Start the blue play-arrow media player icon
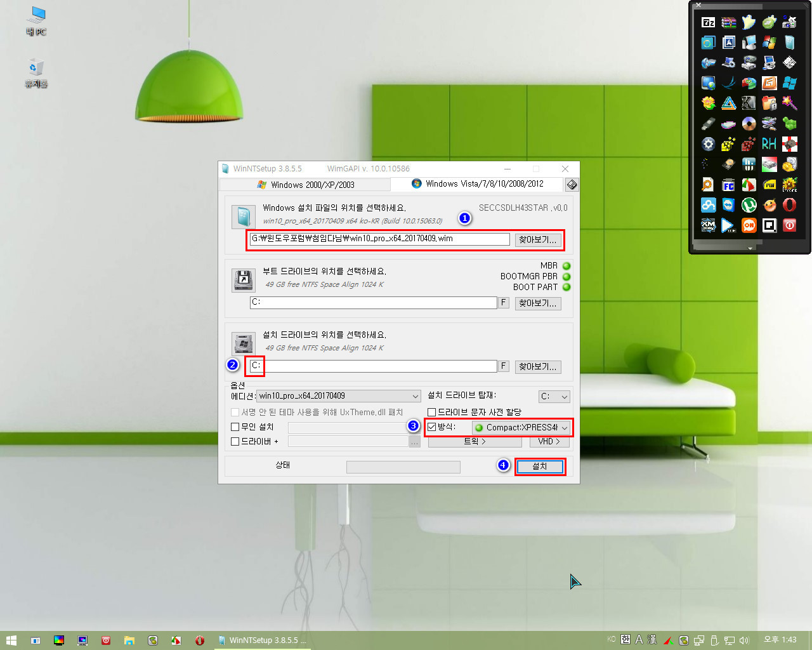 pos(729,225)
